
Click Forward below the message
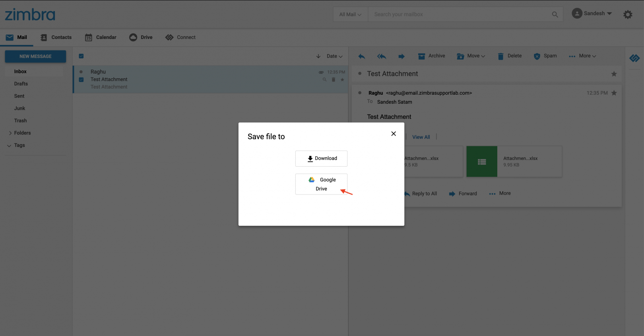[463, 194]
